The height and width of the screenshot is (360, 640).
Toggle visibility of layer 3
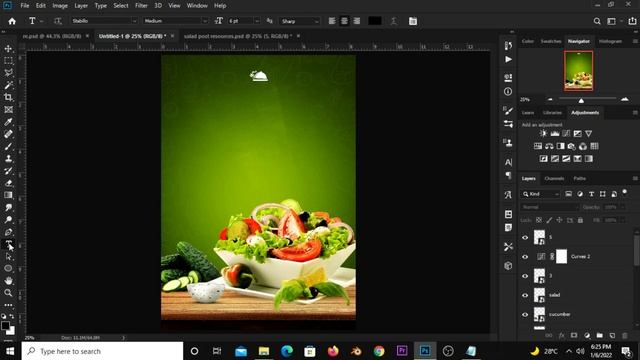point(525,276)
